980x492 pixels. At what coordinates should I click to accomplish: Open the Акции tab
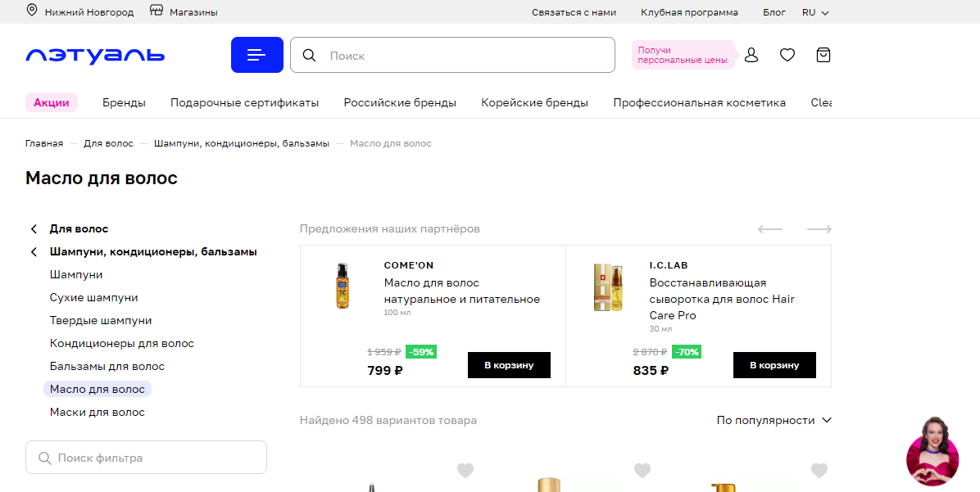52,102
